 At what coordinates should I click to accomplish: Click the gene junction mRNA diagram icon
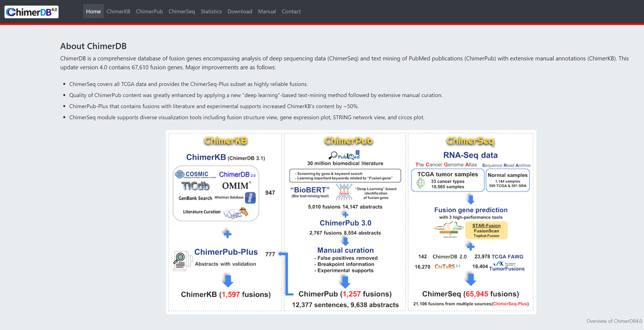(449, 230)
